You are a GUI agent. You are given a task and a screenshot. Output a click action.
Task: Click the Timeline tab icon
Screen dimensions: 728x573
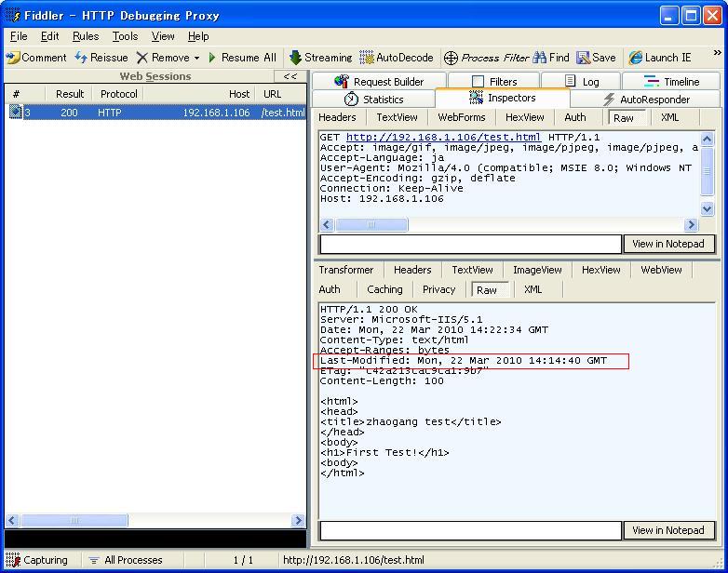(652, 81)
